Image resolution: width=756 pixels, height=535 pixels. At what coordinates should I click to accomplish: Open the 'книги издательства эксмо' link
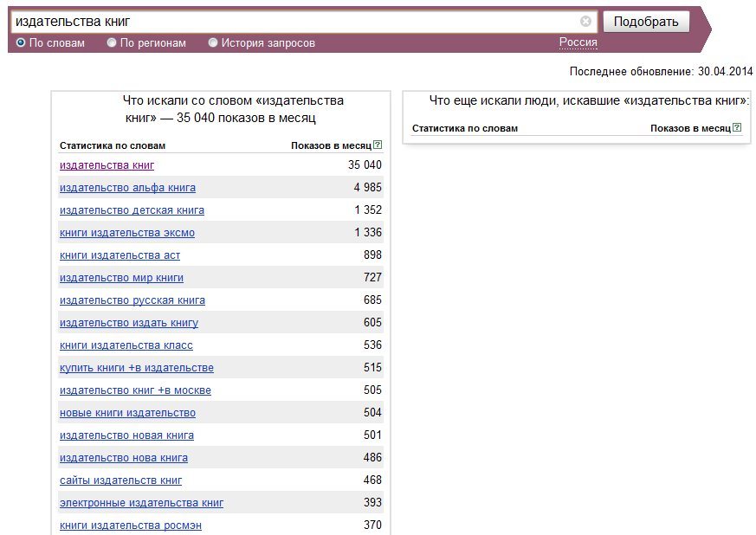(127, 233)
